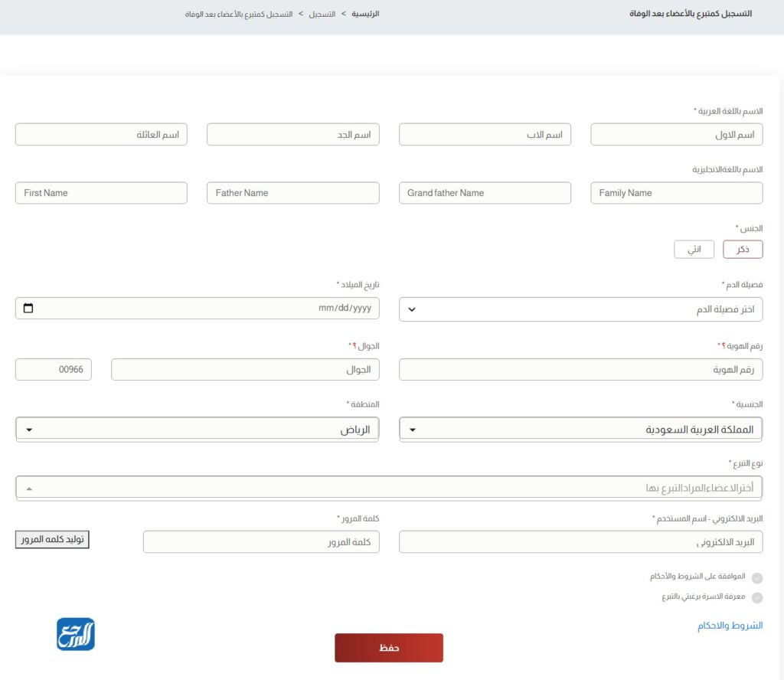The height and width of the screenshot is (680, 784).
Task: Click the رقم الهوية input field
Action: (582, 369)
